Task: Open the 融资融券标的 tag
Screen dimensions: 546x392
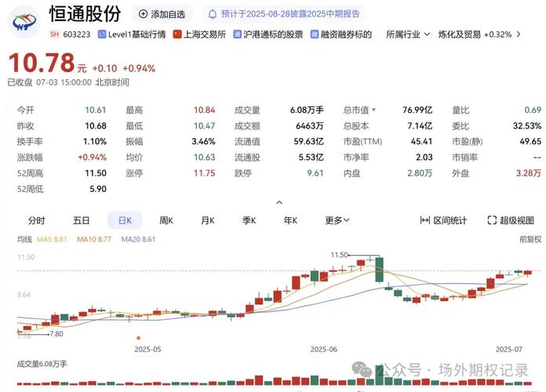Action: click(x=341, y=34)
